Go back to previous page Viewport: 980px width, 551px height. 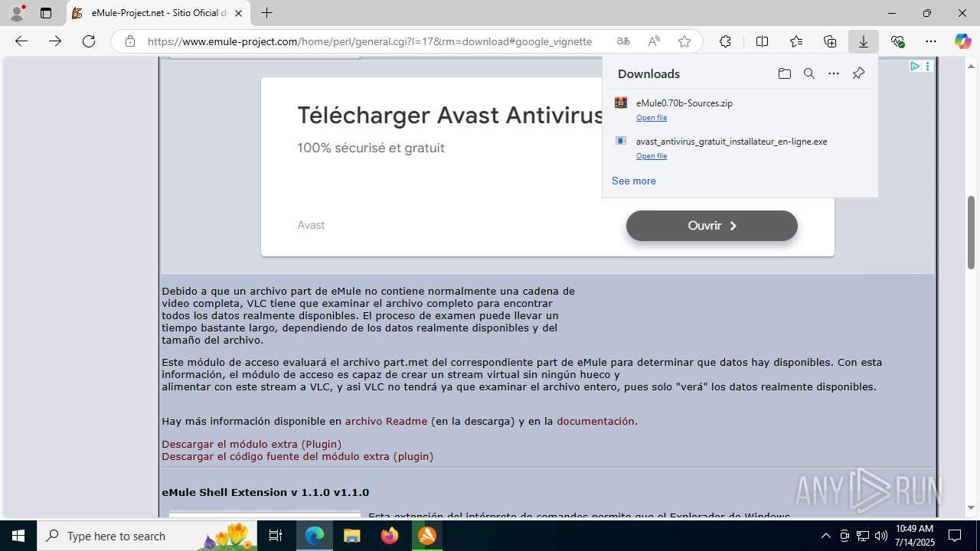(21, 41)
